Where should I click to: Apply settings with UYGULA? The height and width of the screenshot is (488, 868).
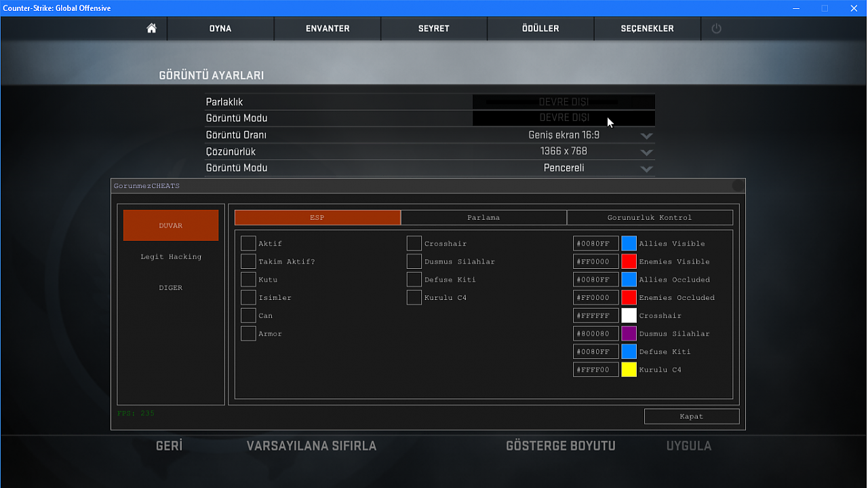689,446
